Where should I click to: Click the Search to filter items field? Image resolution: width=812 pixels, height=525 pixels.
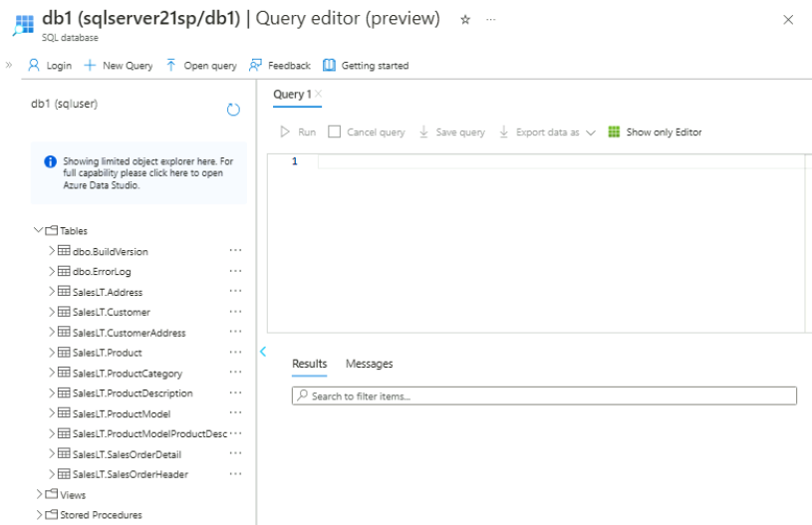tap(544, 396)
